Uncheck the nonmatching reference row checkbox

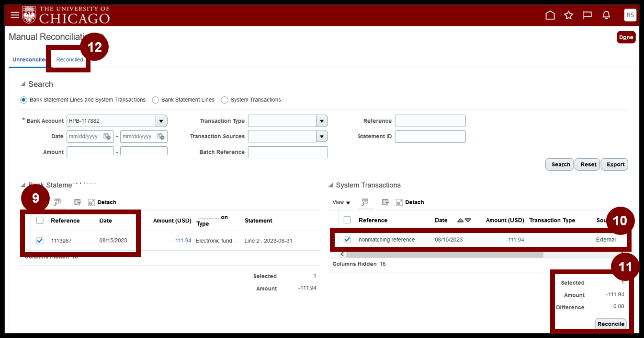coord(348,239)
